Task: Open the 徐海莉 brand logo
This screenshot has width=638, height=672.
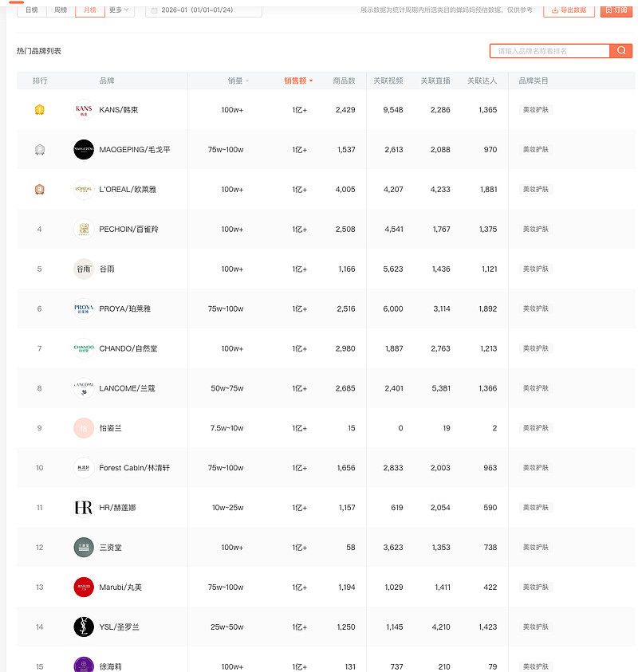Action: pyautogui.click(x=84, y=665)
